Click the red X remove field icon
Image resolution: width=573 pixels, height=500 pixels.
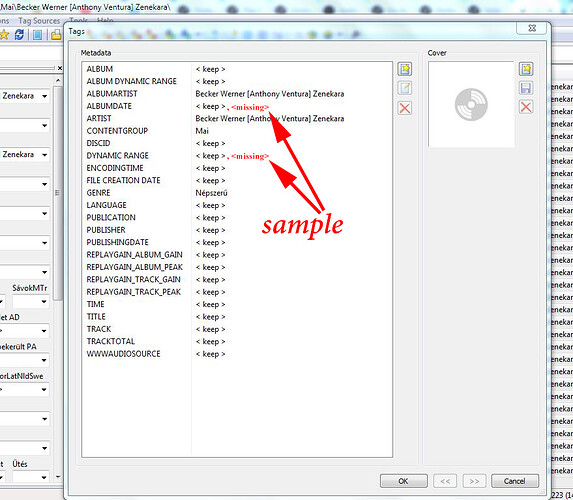coord(405,108)
